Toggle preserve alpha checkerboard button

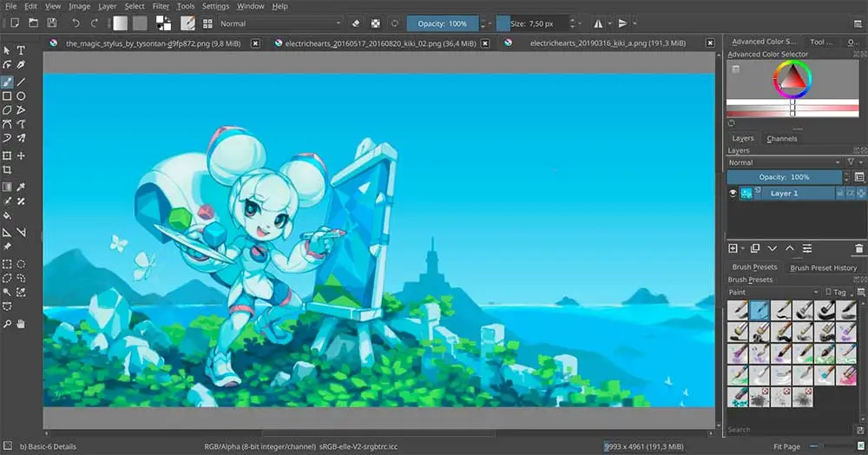[x=376, y=23]
